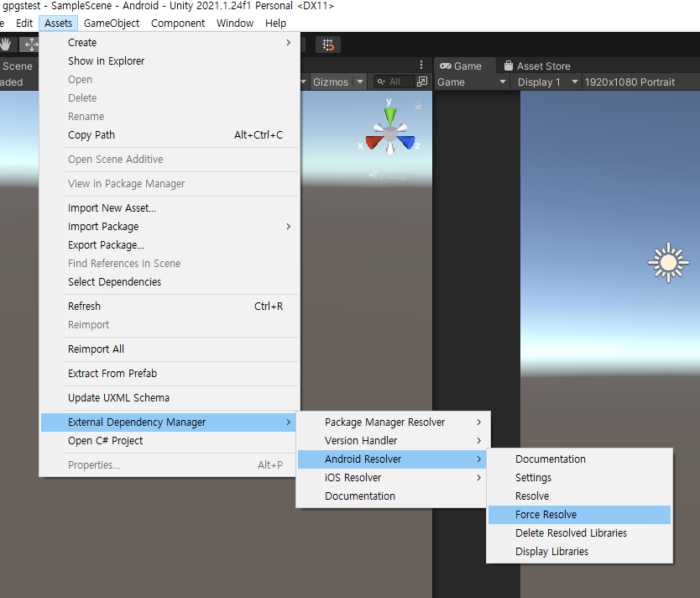Toggle grid snapping icon in toolbar
Viewport: 700px width, 598px height.
[x=328, y=45]
